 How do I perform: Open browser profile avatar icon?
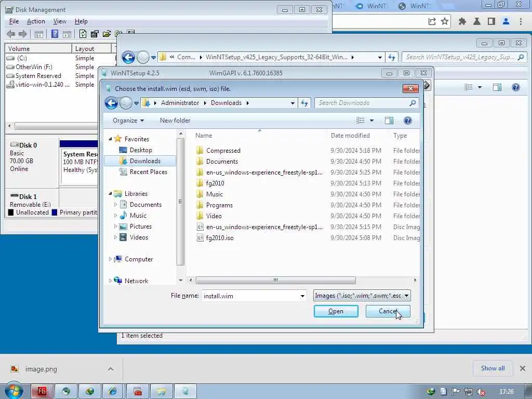click(x=506, y=21)
